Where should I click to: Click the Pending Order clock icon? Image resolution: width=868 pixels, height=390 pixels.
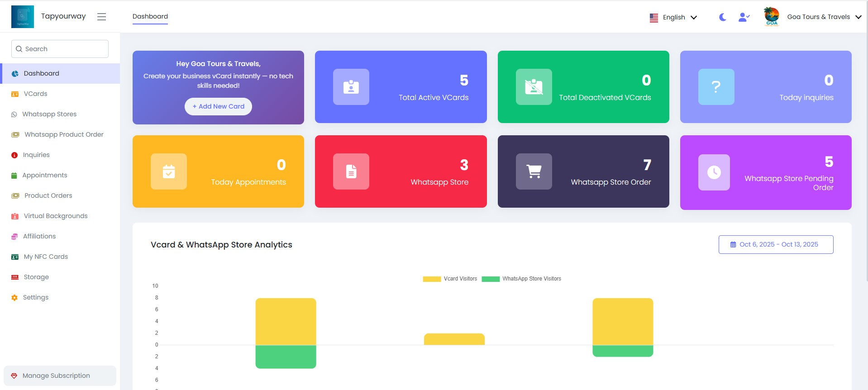pyautogui.click(x=714, y=172)
